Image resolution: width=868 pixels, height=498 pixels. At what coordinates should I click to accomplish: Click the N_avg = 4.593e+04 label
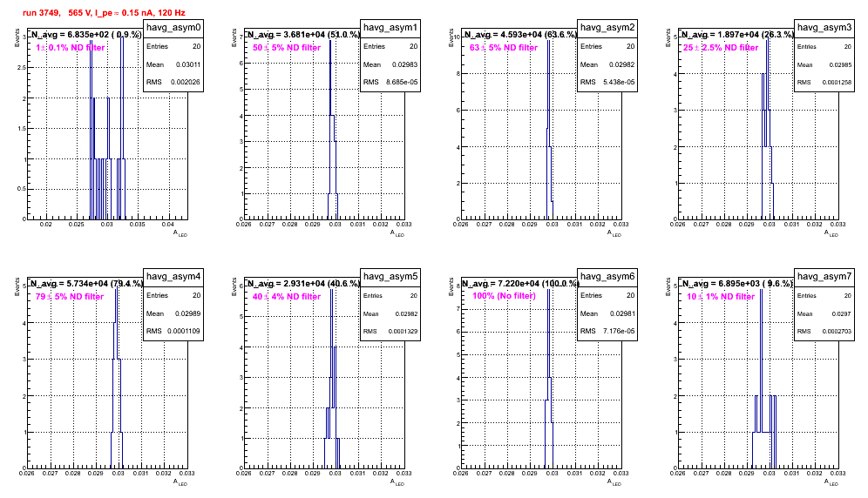520,34
